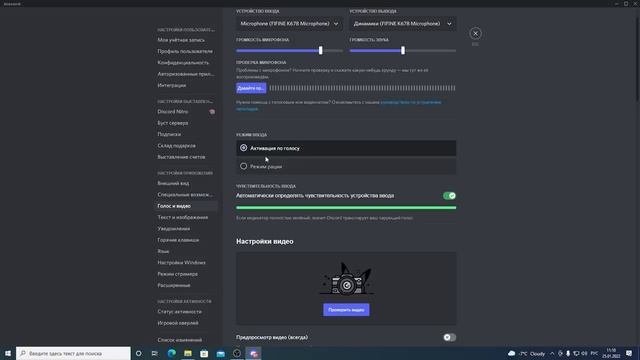640x360 pixels.
Task: Open the output device dropdown
Action: (403, 24)
